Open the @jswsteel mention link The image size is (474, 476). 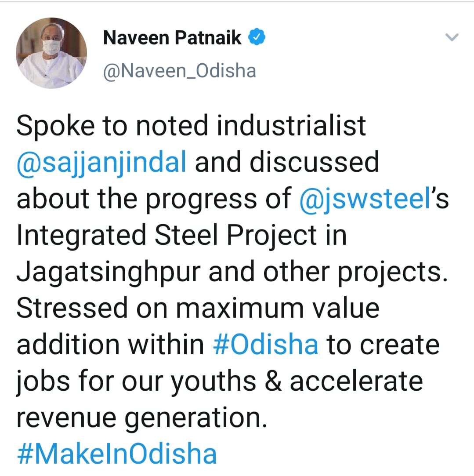coord(364,199)
